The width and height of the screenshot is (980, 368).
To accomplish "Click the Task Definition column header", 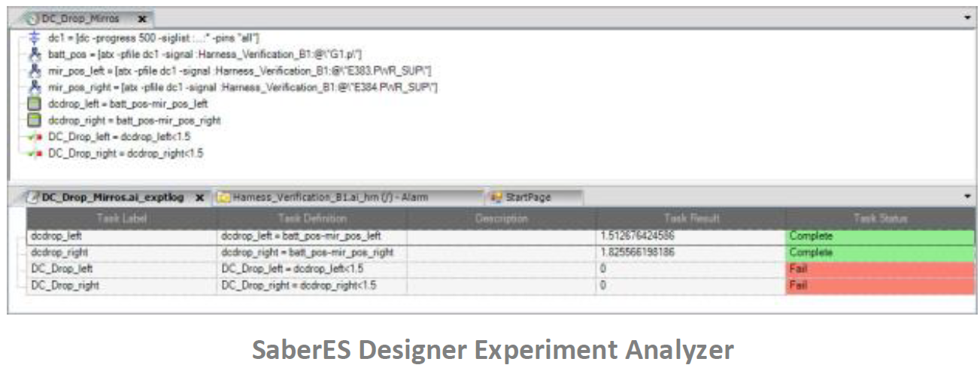I will (312, 219).
